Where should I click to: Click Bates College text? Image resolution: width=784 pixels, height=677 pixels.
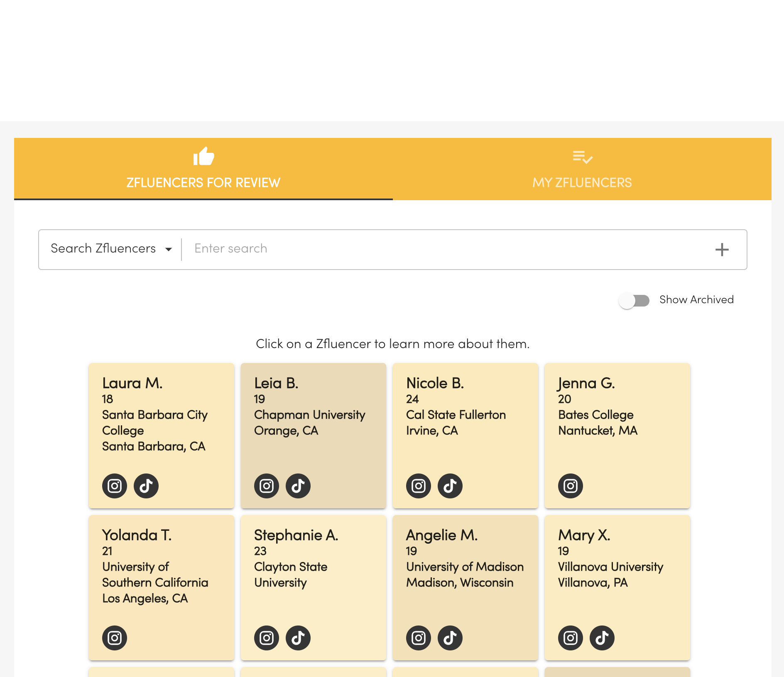(596, 415)
